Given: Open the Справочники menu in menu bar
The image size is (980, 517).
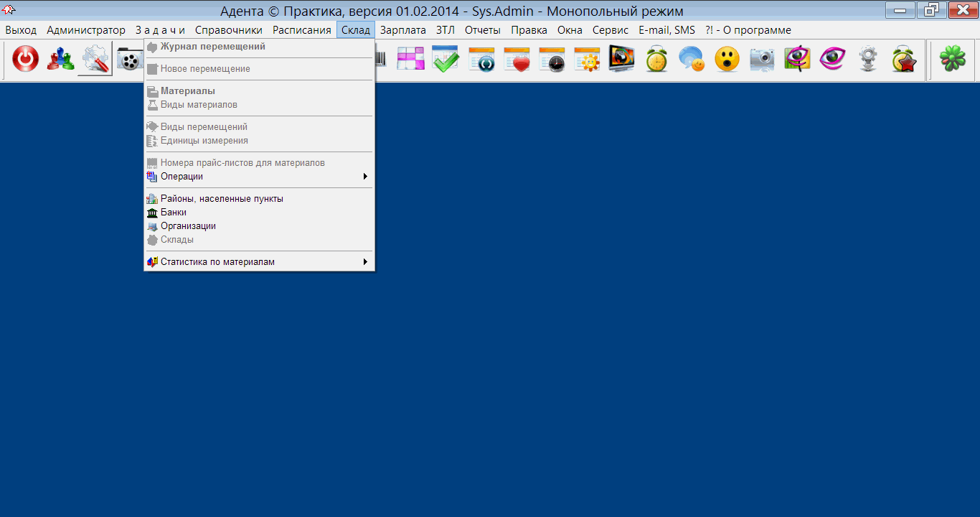Looking at the screenshot, I should pyautogui.click(x=229, y=30).
